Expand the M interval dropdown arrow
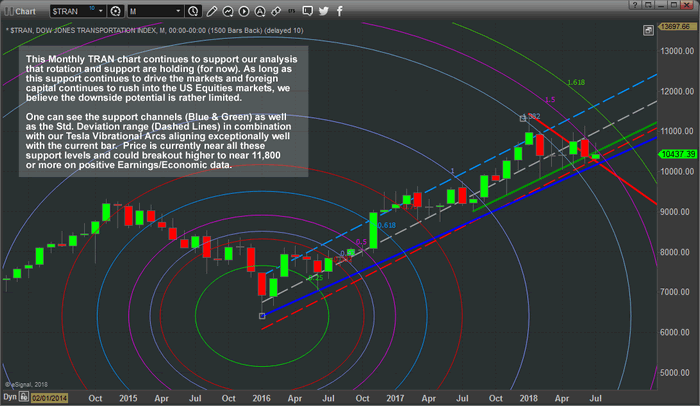The height and width of the screenshot is (406, 700). coord(178,11)
